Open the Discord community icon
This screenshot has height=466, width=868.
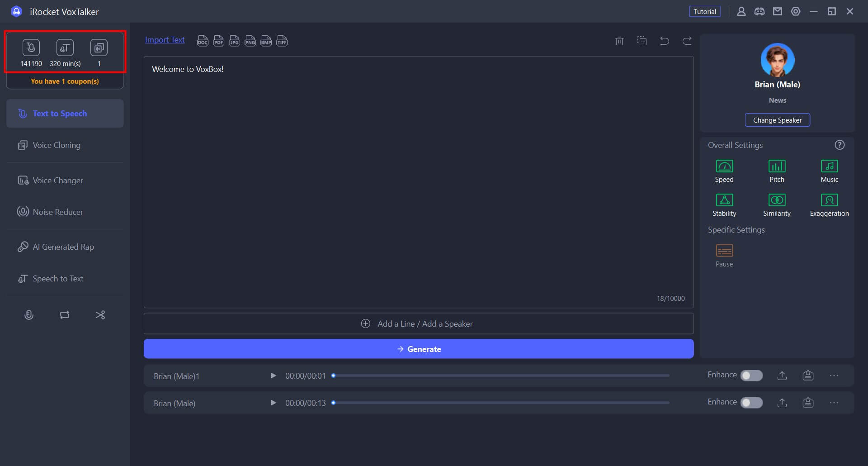pos(759,11)
